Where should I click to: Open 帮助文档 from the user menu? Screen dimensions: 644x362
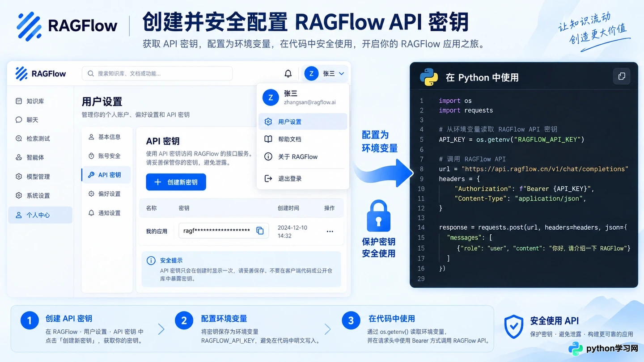303,139
